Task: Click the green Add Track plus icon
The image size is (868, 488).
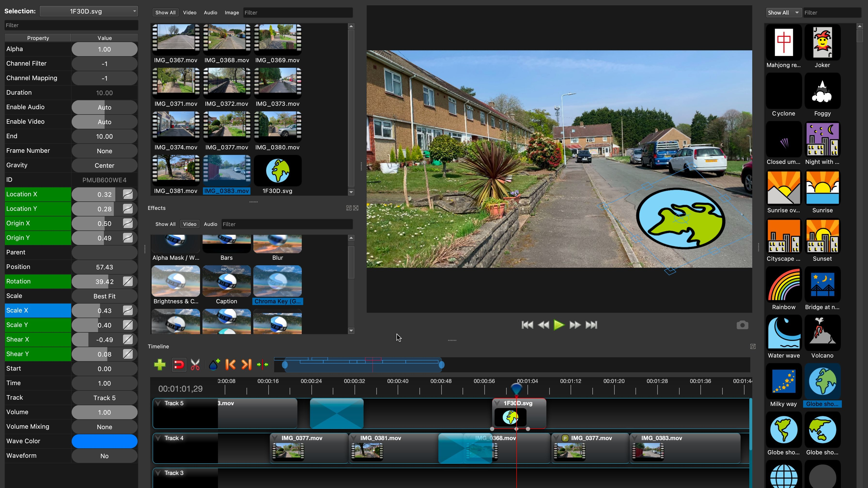Action: [x=160, y=364]
